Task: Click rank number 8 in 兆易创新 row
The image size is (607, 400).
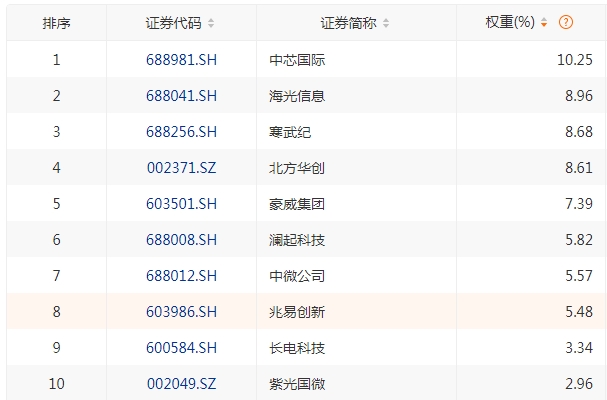Action: 57,312
